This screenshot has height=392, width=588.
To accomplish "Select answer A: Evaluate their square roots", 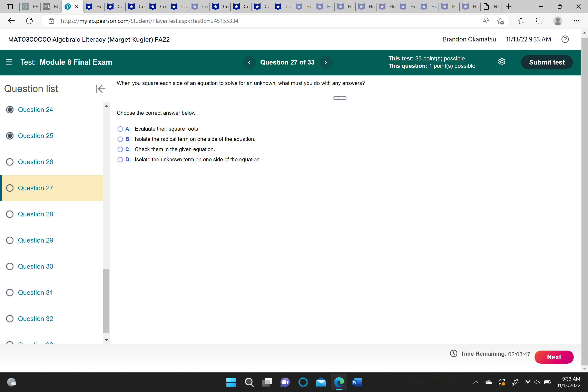I will [x=120, y=129].
